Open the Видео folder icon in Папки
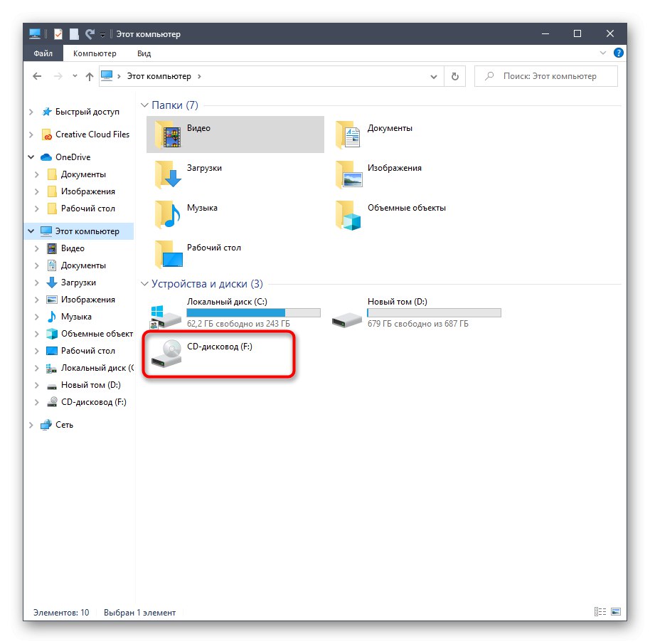The image size is (650, 644). 168,135
